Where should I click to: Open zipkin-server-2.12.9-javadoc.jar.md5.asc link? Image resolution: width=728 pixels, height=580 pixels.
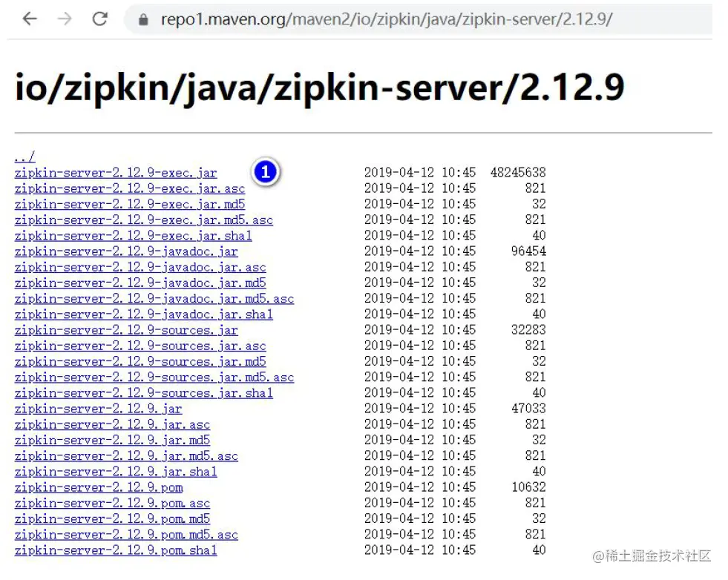[x=154, y=299]
